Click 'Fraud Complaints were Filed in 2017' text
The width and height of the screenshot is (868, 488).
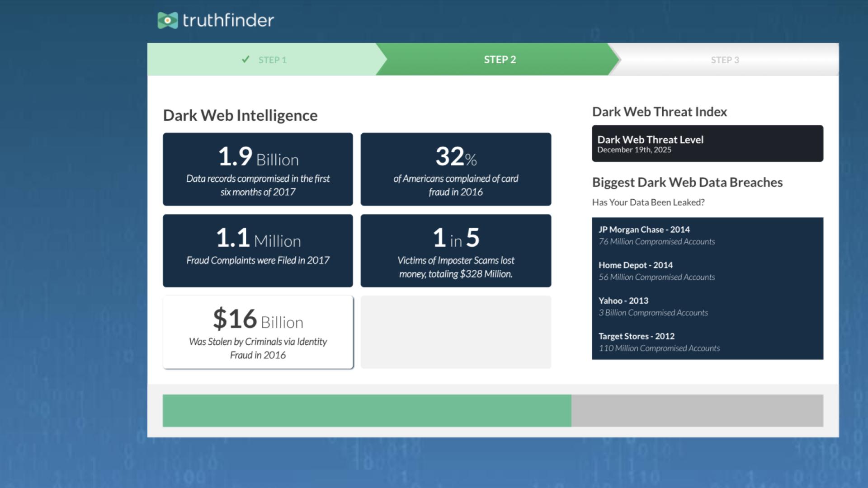click(258, 260)
